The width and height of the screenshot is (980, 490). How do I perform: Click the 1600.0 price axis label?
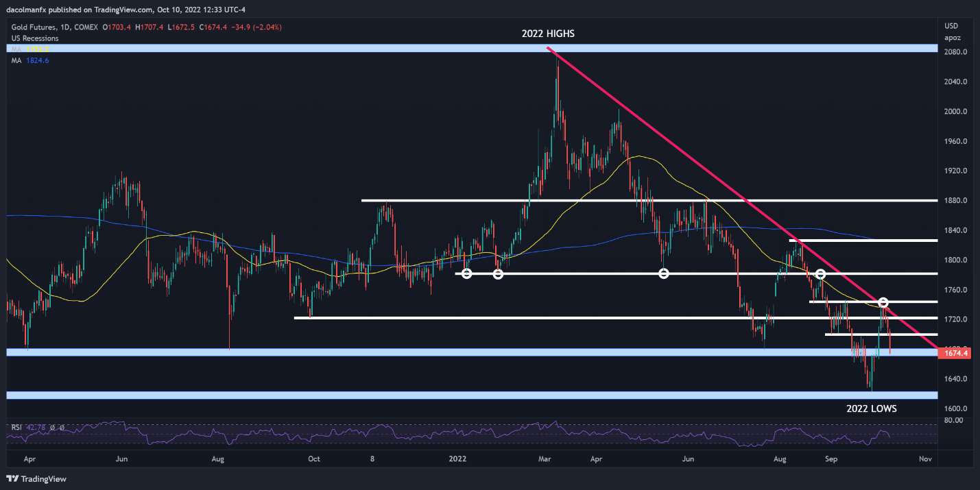click(955, 408)
